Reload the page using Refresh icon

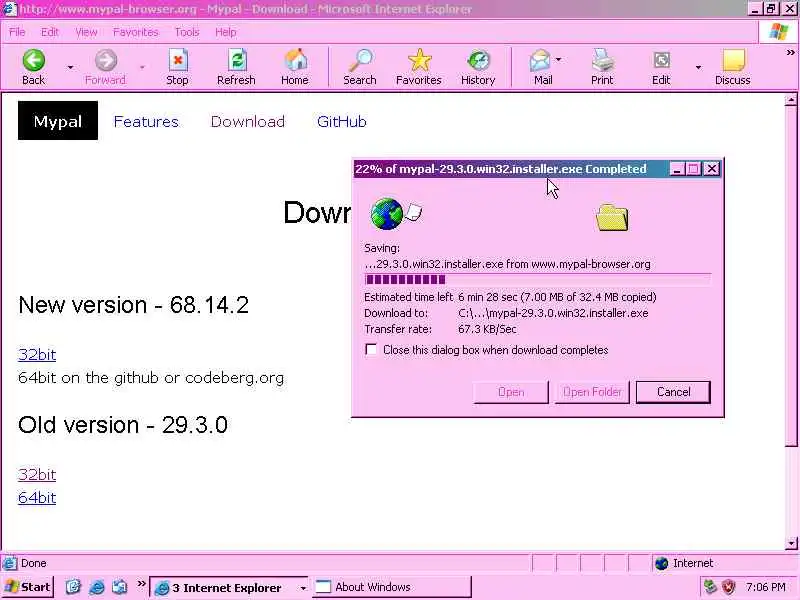237,60
